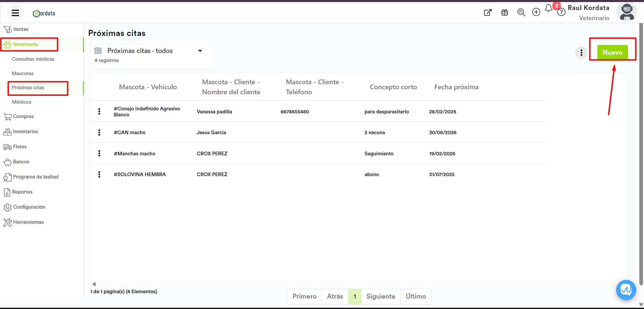This screenshot has height=309, width=644.
Task: Select Consultas médicas in sidebar
Action: (x=33, y=59)
